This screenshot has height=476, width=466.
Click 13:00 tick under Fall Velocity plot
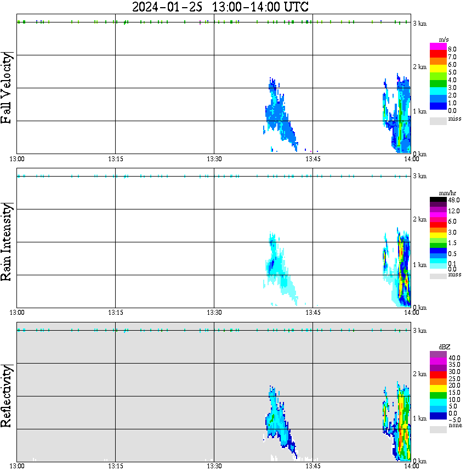click(16, 159)
